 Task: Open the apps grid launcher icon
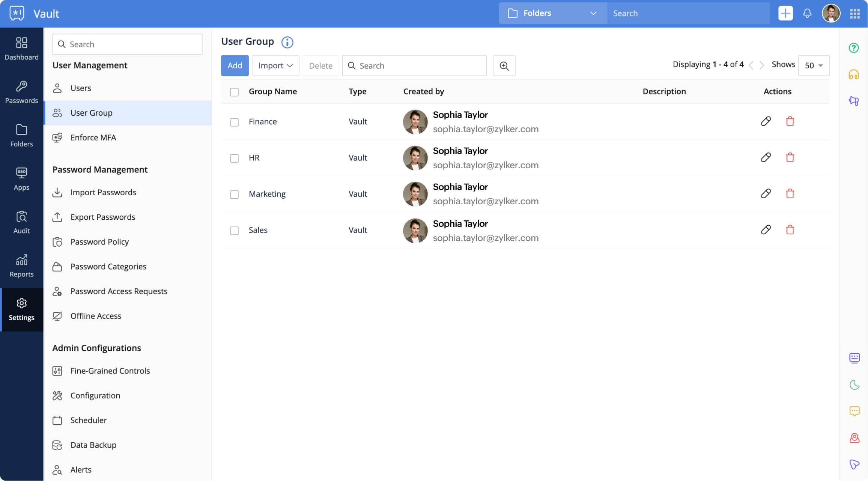coord(854,14)
